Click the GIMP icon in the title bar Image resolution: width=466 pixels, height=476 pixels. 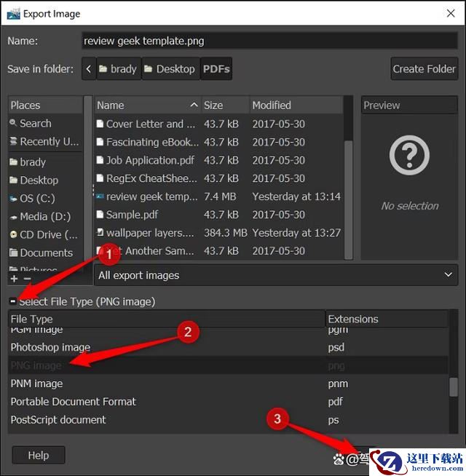tap(13, 14)
